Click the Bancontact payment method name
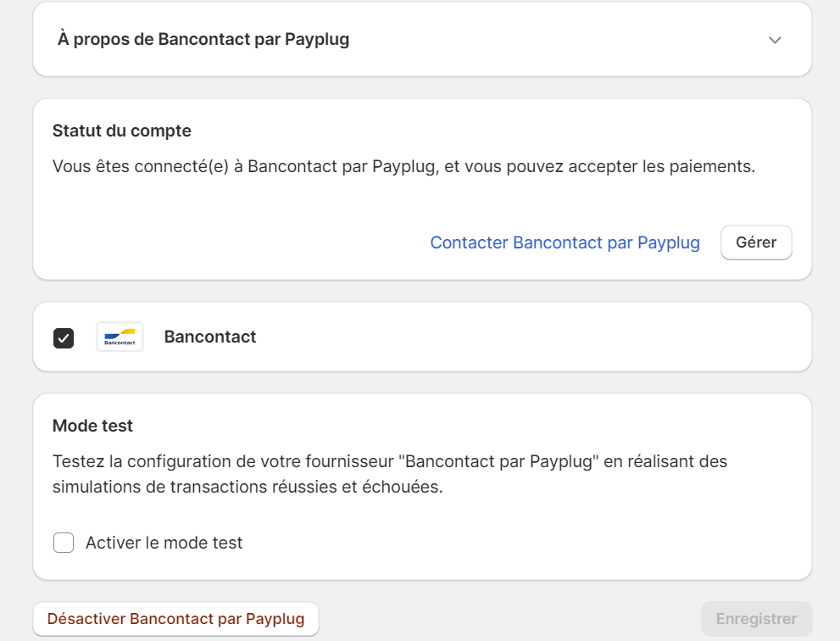The height and width of the screenshot is (641, 840). coord(210,337)
